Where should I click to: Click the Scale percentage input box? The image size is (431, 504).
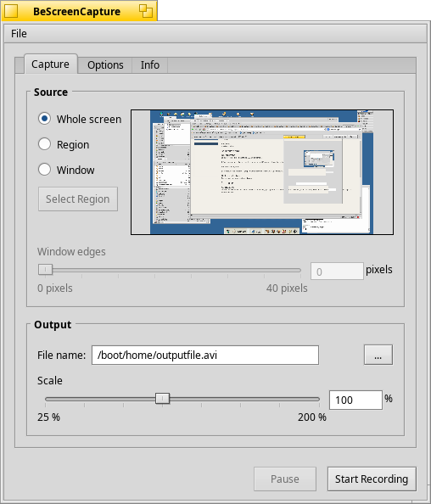(x=355, y=400)
